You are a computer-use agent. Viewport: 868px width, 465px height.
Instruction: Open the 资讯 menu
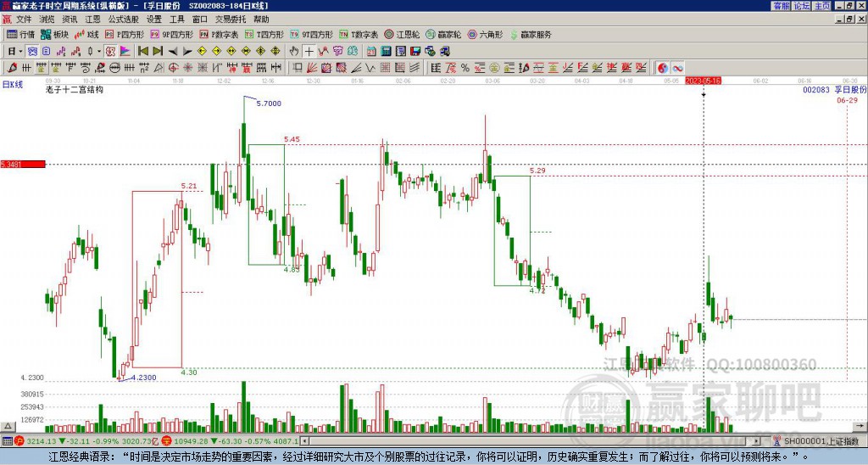coord(70,20)
